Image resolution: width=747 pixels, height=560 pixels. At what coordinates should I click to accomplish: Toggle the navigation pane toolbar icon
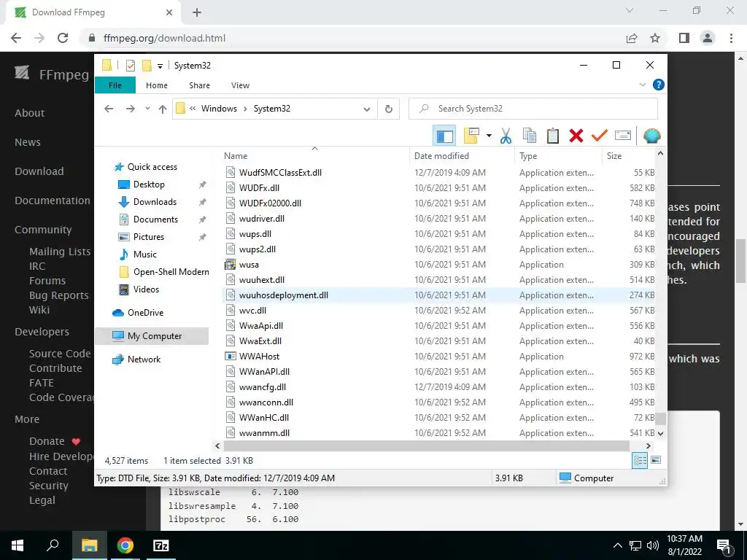pos(444,136)
